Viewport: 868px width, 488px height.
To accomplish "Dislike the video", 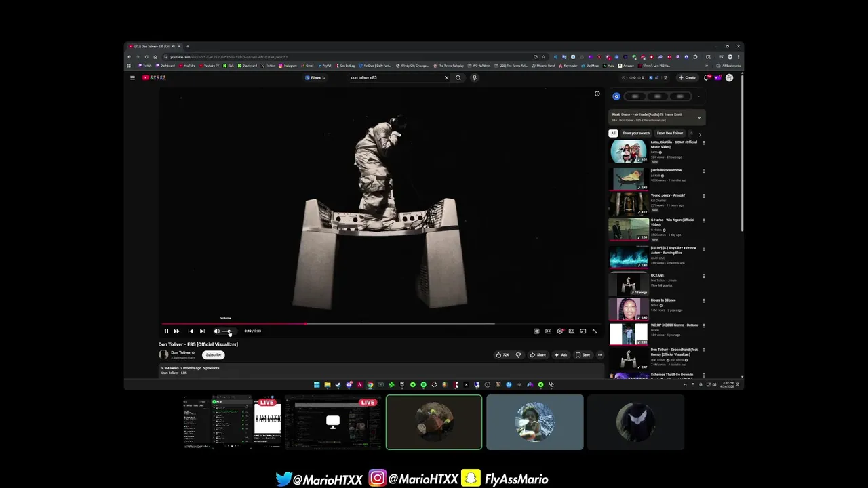I will tap(519, 355).
